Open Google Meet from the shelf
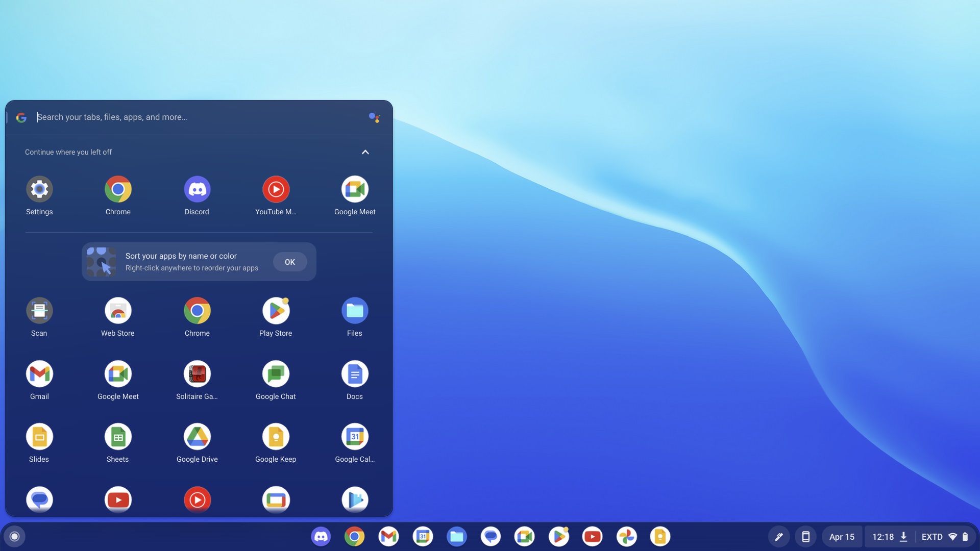980x551 pixels. (524, 536)
